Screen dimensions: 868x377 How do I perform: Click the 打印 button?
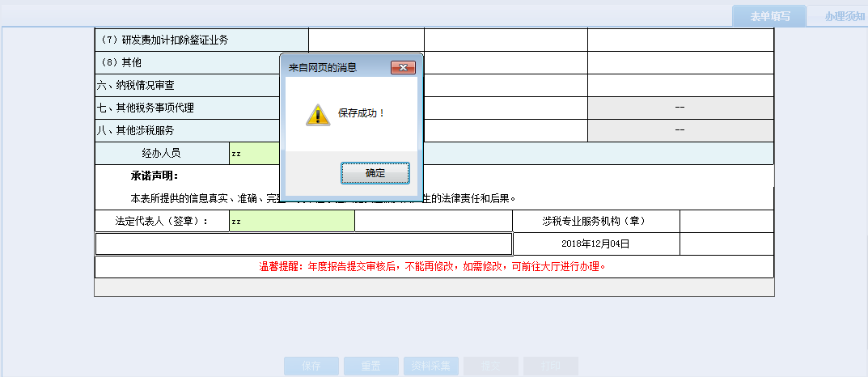click(550, 366)
